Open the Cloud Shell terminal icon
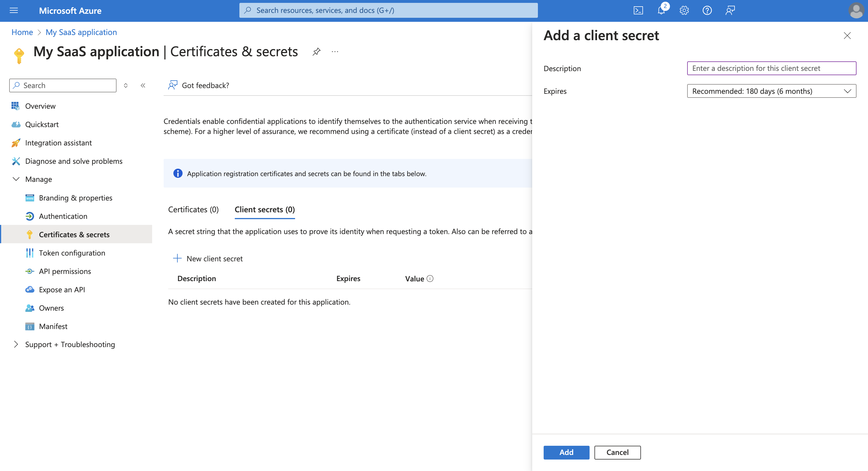 pyautogui.click(x=638, y=10)
